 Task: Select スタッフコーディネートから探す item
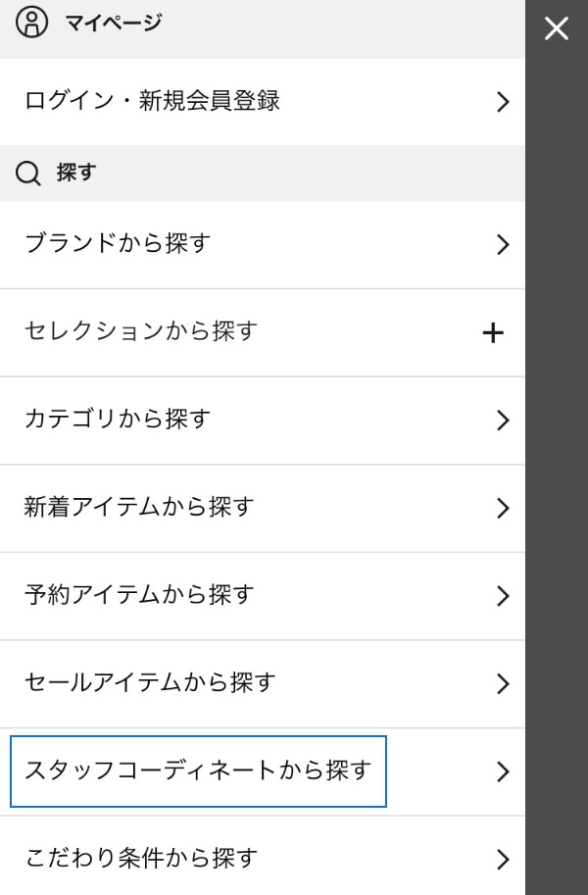point(198,771)
